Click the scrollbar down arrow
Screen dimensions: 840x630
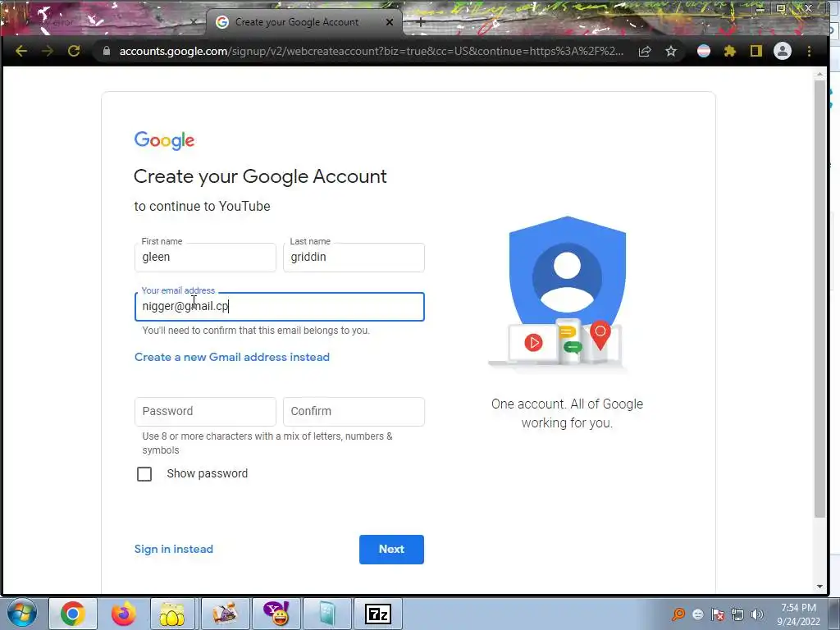819,587
